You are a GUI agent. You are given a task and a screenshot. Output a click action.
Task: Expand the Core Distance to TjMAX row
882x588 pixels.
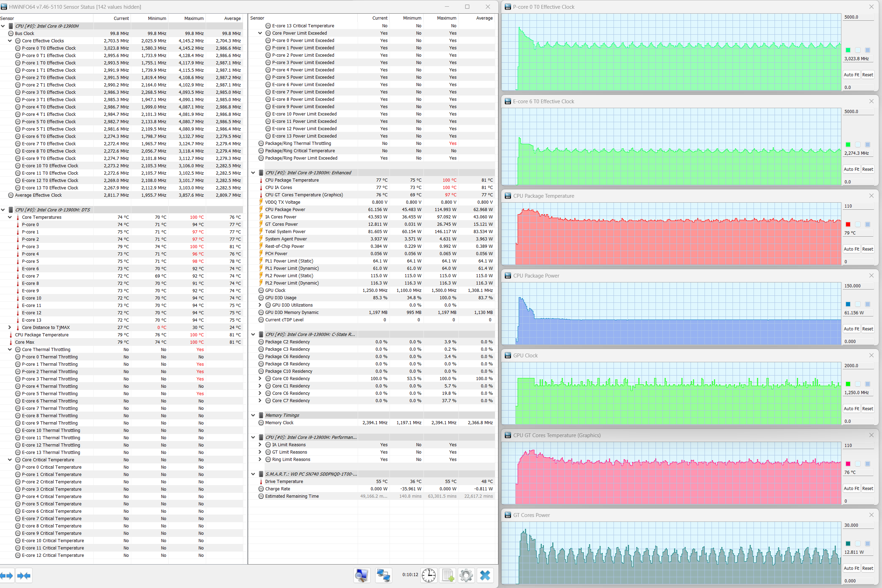[10, 327]
